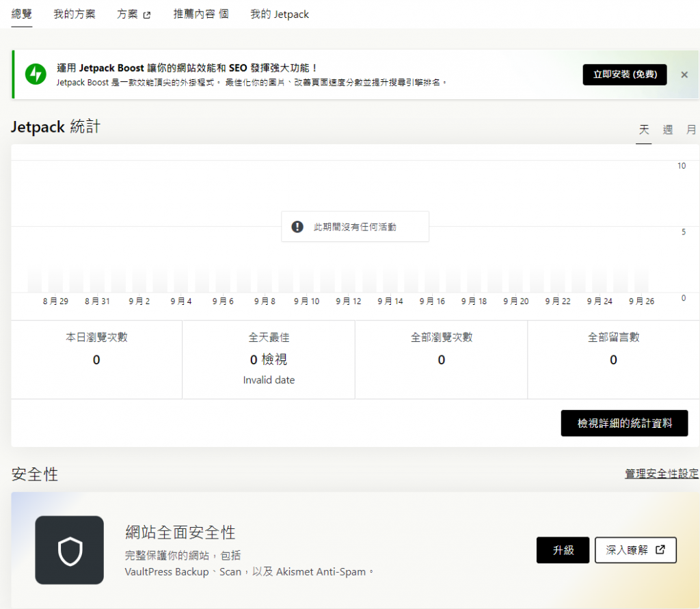Click the Jetpack 統計 section heading

[x=56, y=127]
